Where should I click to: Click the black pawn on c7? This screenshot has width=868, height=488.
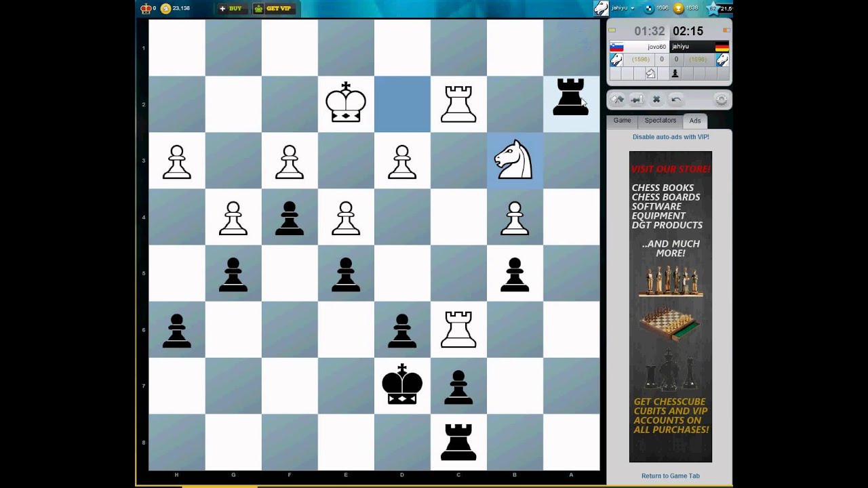[458, 387]
